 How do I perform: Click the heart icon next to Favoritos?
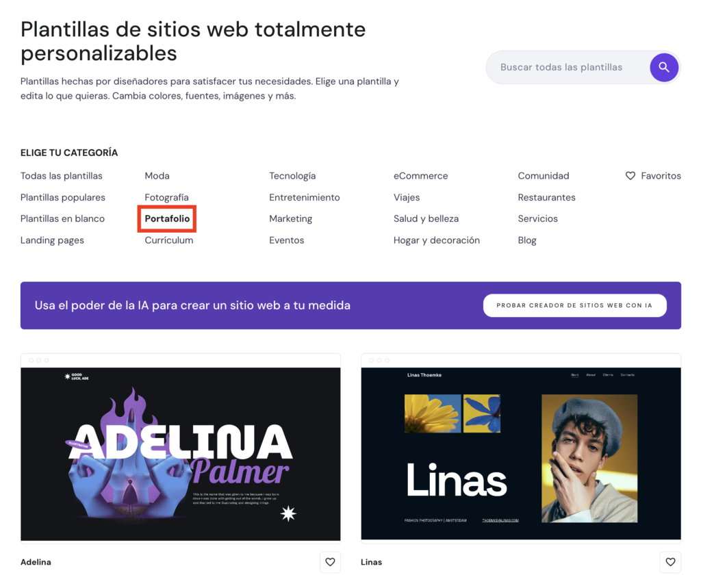pos(630,176)
